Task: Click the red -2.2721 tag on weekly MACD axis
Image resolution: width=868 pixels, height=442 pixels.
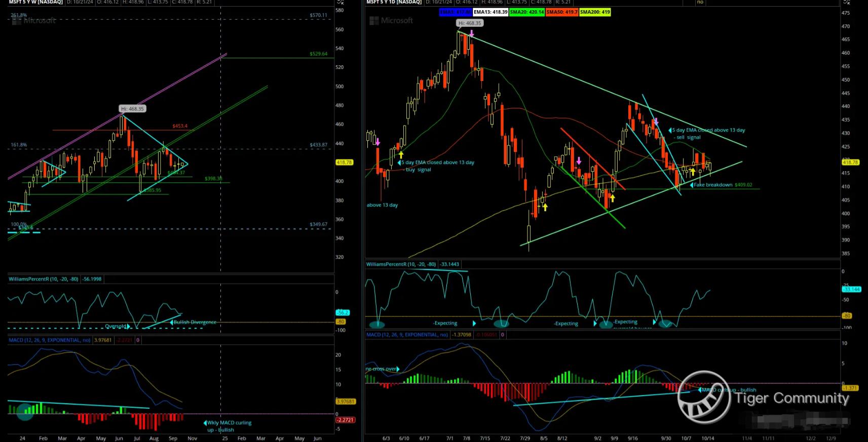Action: click(345, 420)
